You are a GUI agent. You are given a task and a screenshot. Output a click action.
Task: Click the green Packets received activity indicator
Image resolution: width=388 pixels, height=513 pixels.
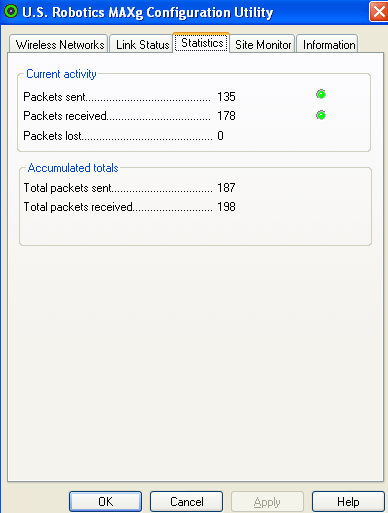pos(321,115)
